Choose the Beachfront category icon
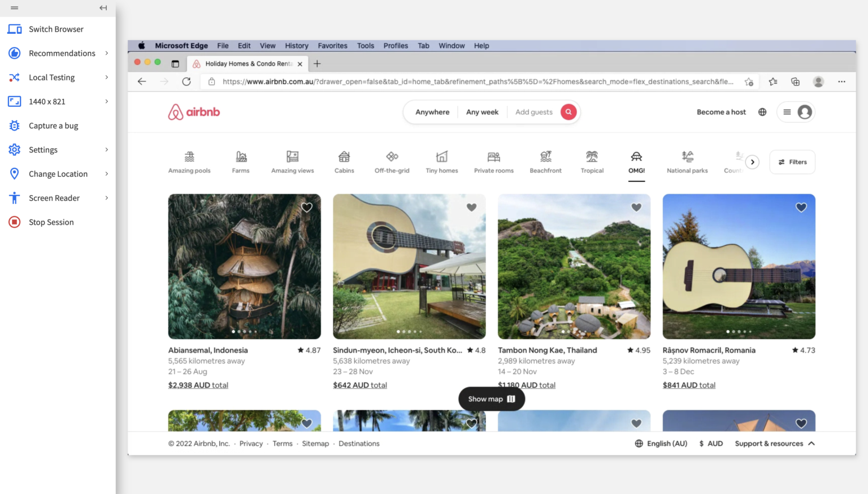The width and height of the screenshot is (868, 494). click(x=545, y=157)
